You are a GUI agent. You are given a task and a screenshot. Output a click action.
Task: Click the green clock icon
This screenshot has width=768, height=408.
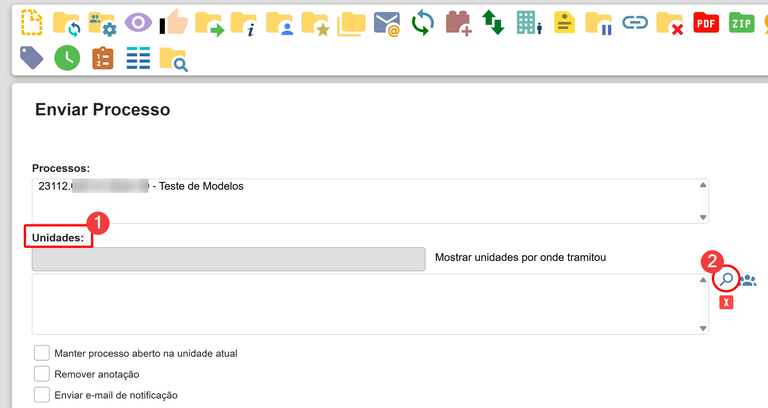point(67,58)
